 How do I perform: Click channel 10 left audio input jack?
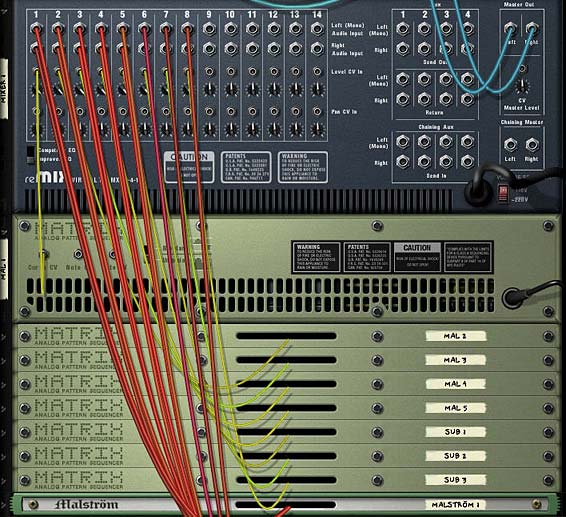[231, 29]
